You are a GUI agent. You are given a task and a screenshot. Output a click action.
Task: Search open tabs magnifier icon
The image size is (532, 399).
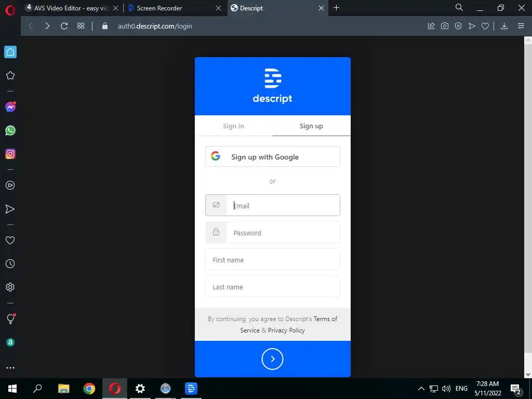pos(459,7)
